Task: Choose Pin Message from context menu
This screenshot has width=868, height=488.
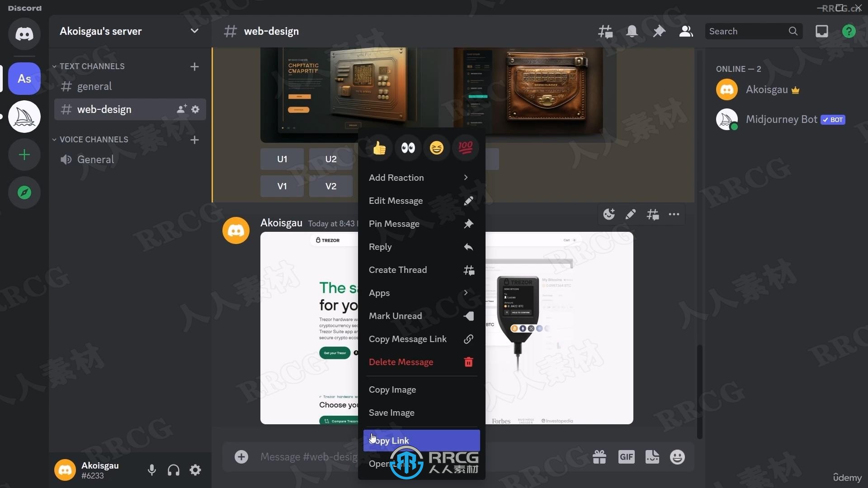Action: click(x=421, y=224)
